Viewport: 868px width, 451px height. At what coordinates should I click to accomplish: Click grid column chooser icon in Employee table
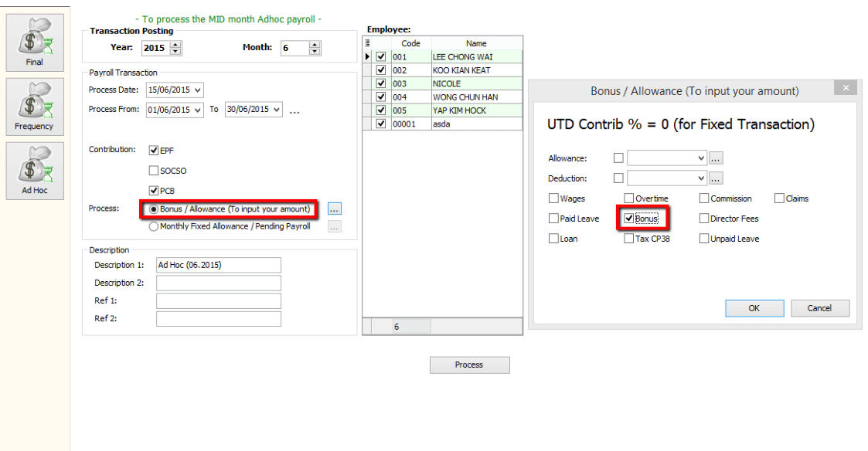point(367,43)
